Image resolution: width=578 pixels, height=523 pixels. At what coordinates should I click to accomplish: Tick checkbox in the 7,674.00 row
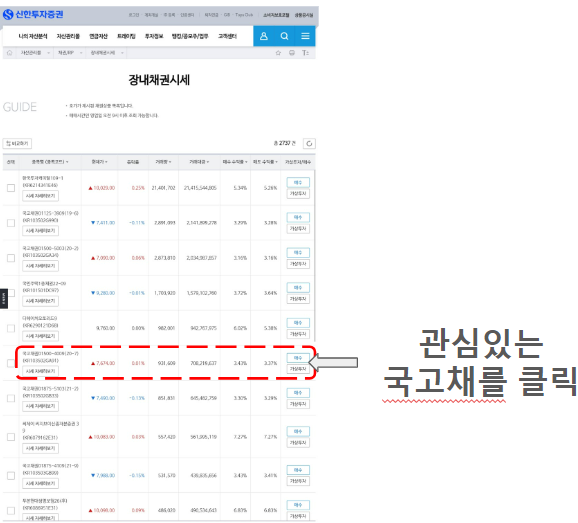[x=11, y=363]
